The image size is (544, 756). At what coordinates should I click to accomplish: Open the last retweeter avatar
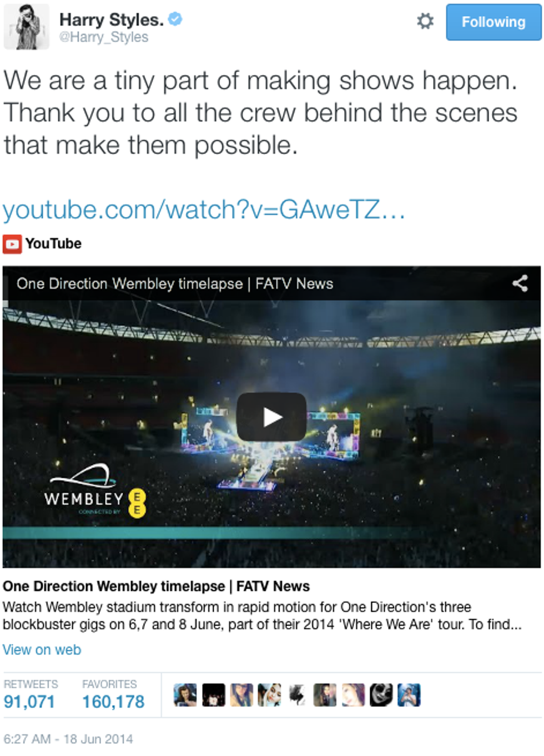tap(409, 695)
